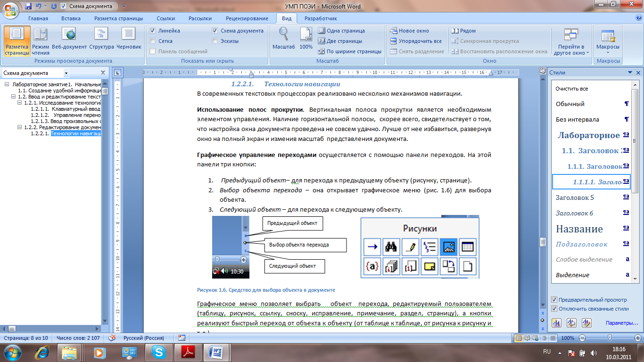Collapse the 1.2.1 Исследование tree node

tap(20, 102)
